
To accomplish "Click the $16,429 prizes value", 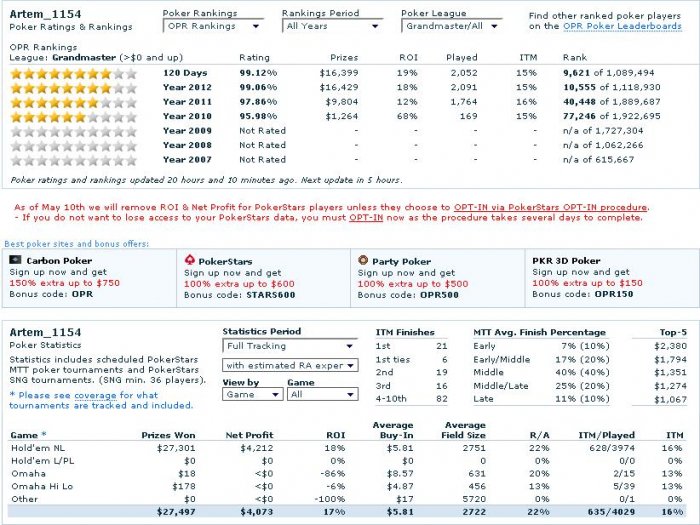I will [x=338, y=88].
